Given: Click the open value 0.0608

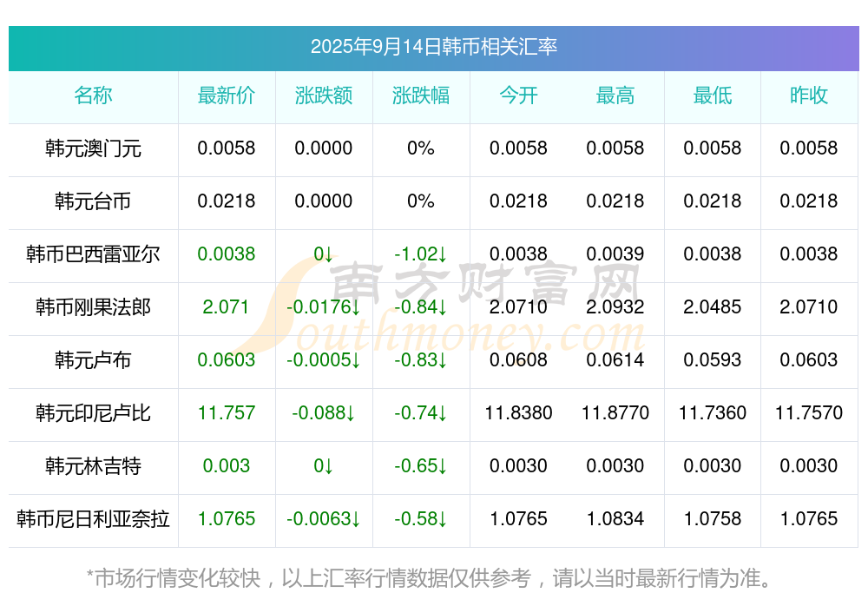Looking at the screenshot, I should (x=518, y=360).
